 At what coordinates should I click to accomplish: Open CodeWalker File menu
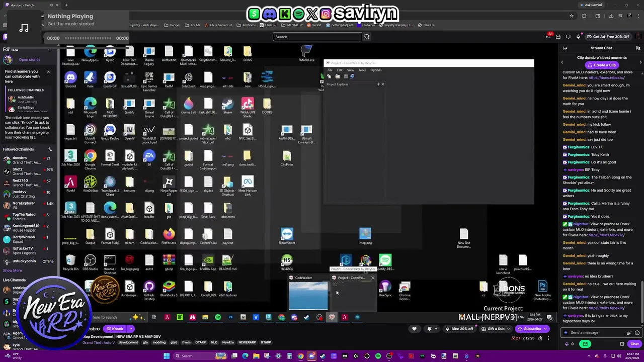point(330,70)
